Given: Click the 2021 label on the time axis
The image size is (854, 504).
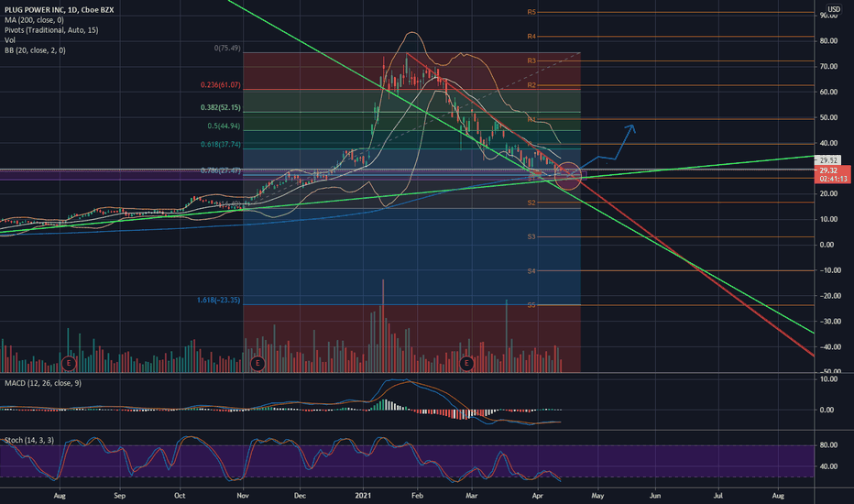Looking at the screenshot, I should point(363,495).
